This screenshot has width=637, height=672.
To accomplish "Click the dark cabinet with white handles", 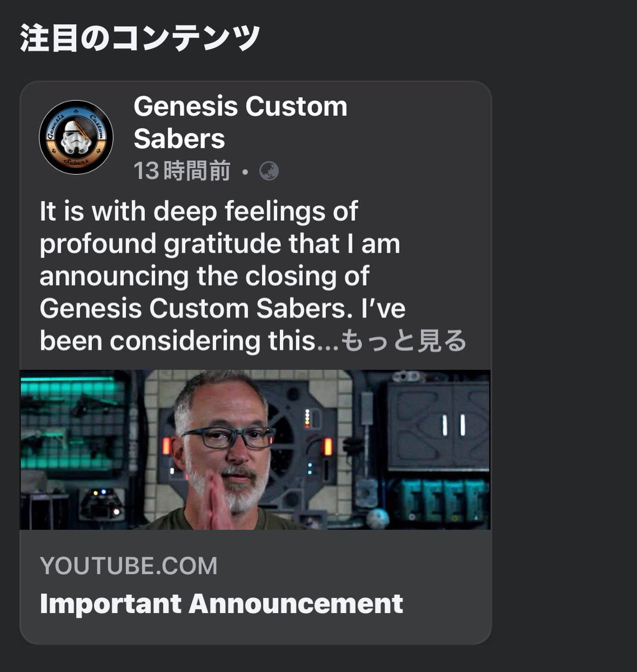I will point(438,426).
